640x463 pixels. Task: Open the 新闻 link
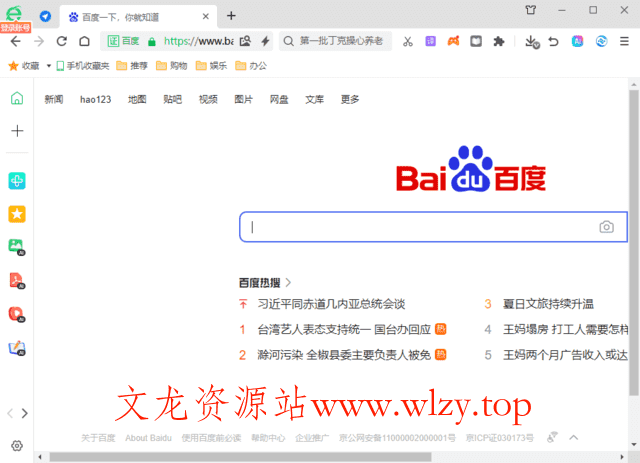(54, 99)
